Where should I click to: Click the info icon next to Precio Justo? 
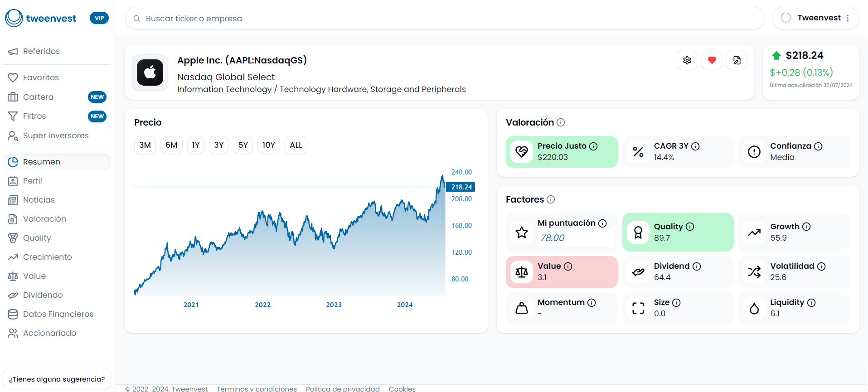pyautogui.click(x=593, y=146)
